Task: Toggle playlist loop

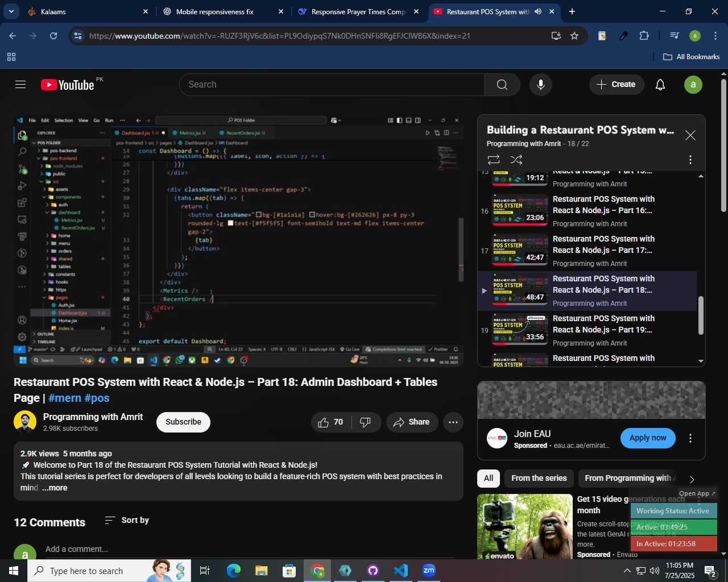Action: tap(494, 160)
